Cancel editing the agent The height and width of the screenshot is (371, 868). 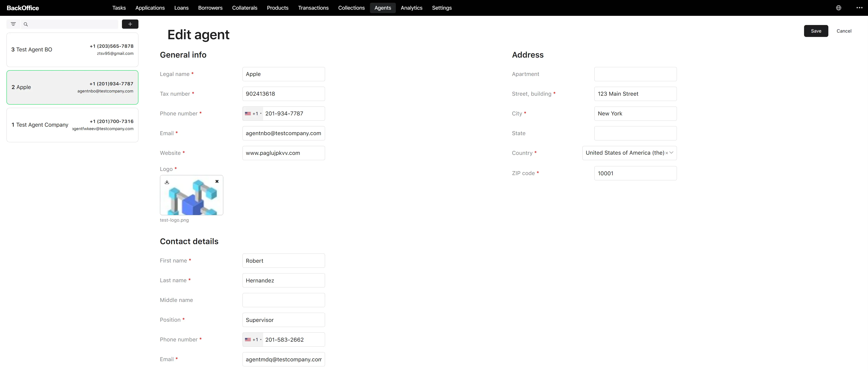coord(844,31)
